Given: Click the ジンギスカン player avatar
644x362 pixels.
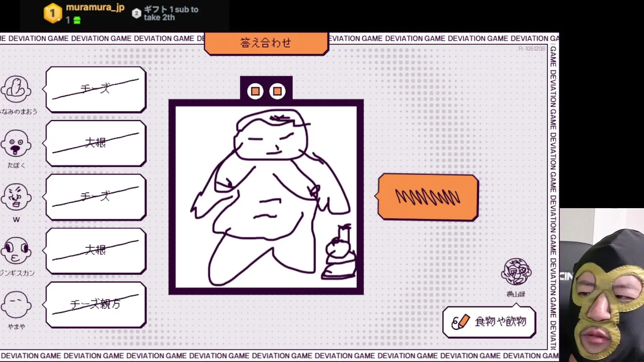Looking at the screenshot, I should (x=16, y=251).
